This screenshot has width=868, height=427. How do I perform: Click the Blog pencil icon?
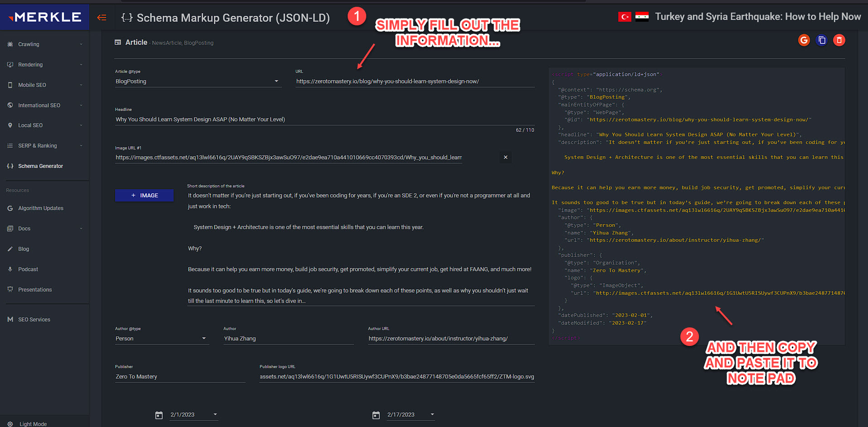coord(10,249)
